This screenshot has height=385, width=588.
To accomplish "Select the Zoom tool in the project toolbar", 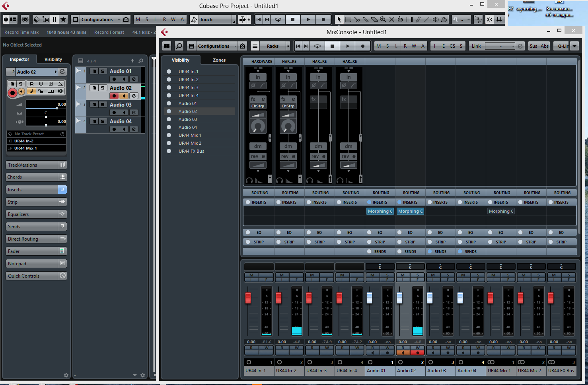I will click(x=383, y=19).
